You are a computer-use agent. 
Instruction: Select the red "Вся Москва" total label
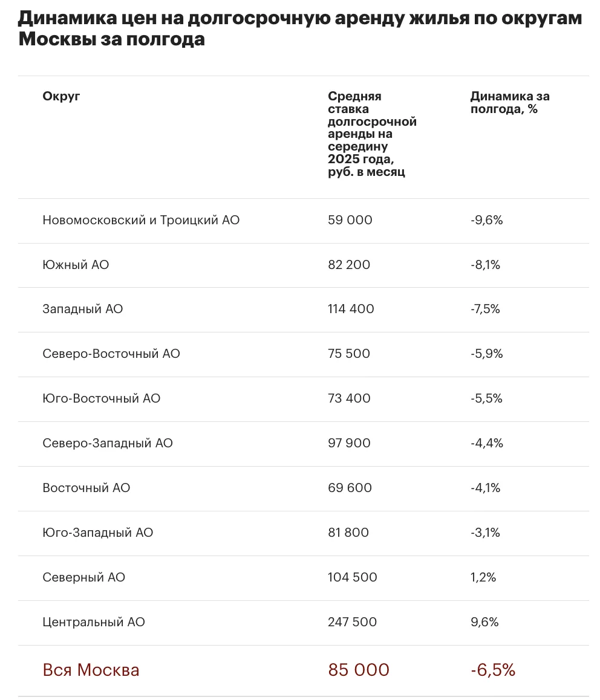91,670
